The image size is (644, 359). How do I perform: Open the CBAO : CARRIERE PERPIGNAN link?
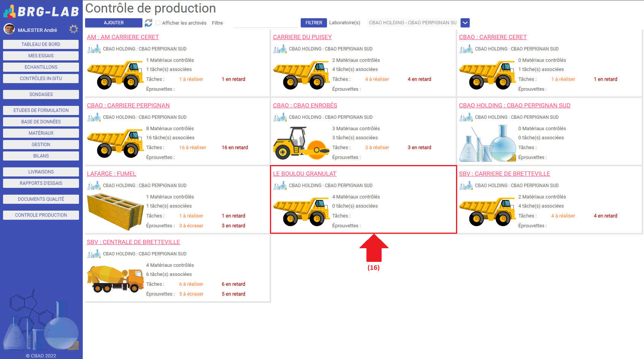coord(128,105)
